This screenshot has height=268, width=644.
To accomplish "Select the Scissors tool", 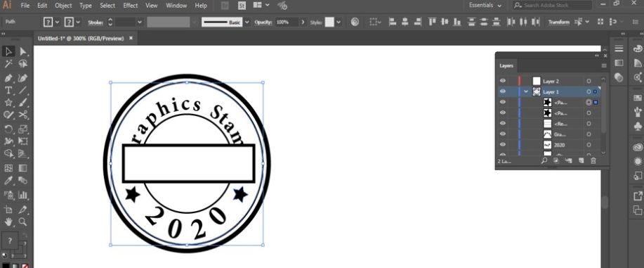I will (23, 115).
